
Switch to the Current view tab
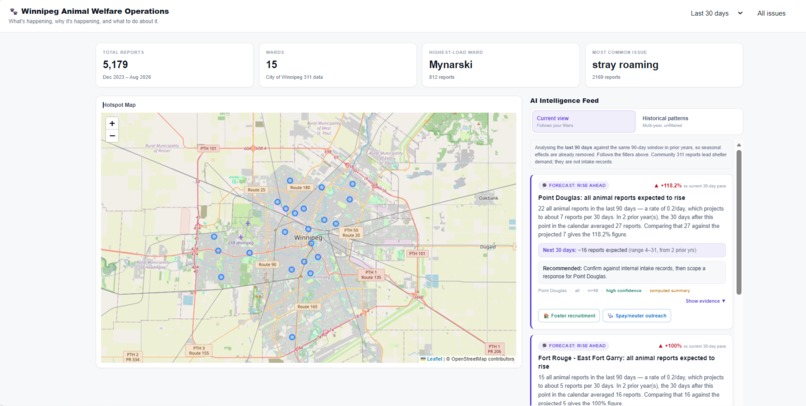584,121
